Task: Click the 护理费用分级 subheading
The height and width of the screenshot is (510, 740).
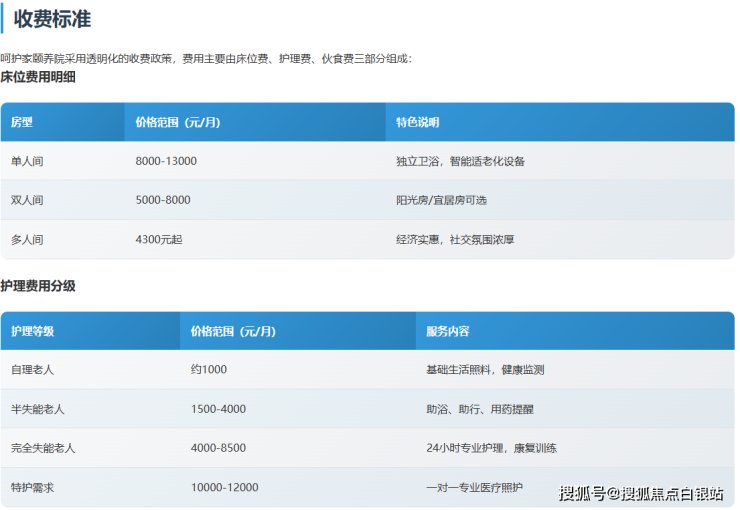Action: 38,286
